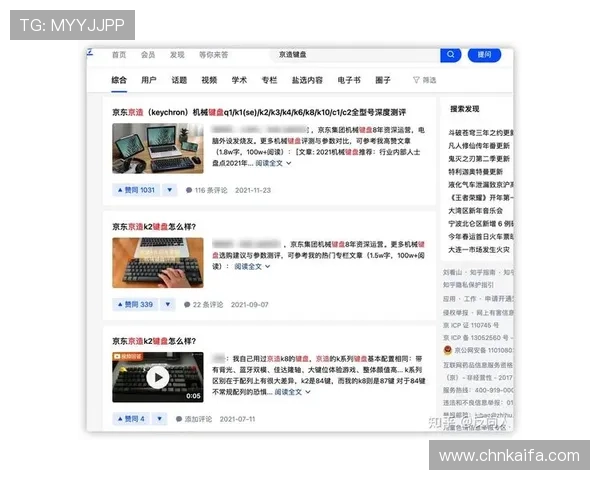
Task: Open the 筛选 filter funnel
Action: click(425, 80)
